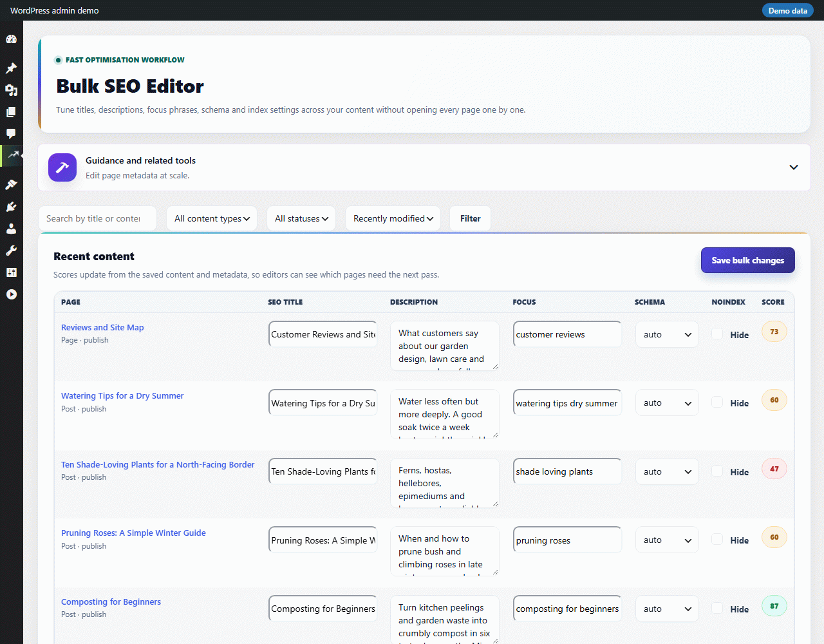Open schema dropdown for Composting for Beginners
The width and height of the screenshot is (824, 644).
point(667,609)
